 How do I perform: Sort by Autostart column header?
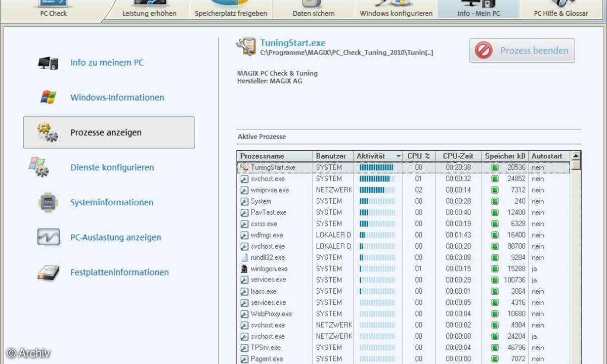point(549,156)
